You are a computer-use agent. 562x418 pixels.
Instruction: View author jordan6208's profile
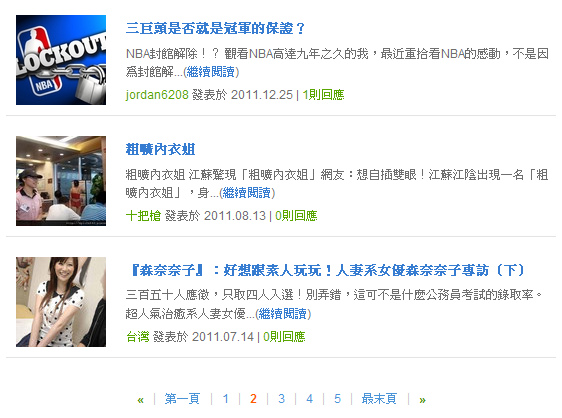click(157, 95)
